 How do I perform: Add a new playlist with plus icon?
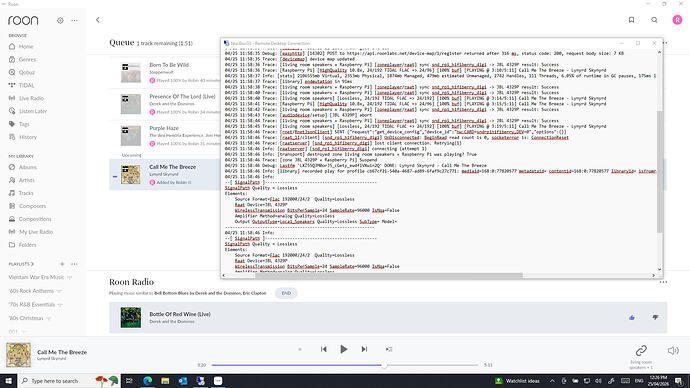[62, 264]
